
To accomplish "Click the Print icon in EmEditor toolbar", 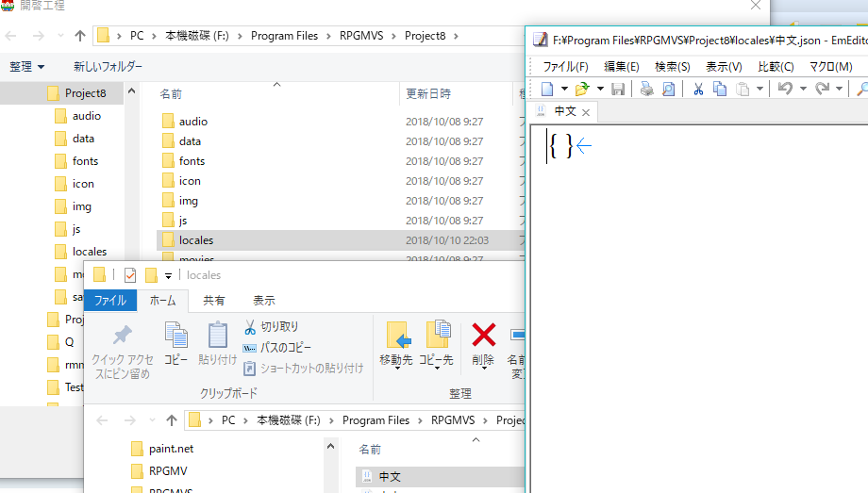I will 646,89.
